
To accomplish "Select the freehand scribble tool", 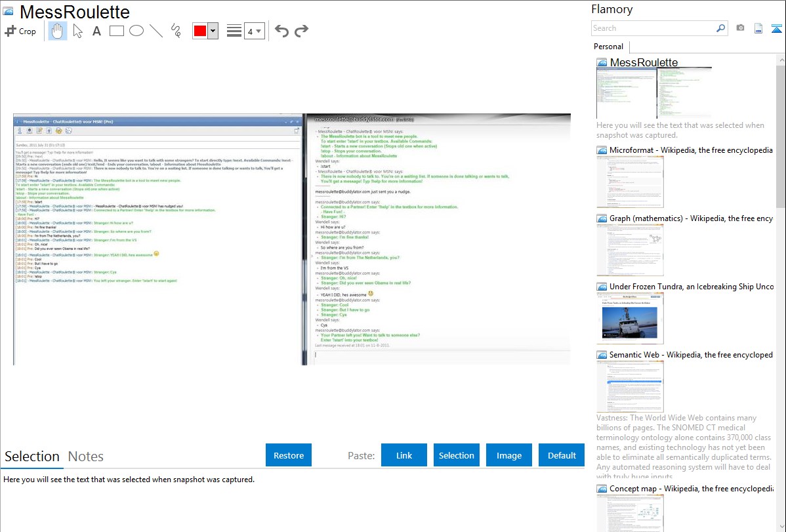I will click(176, 31).
